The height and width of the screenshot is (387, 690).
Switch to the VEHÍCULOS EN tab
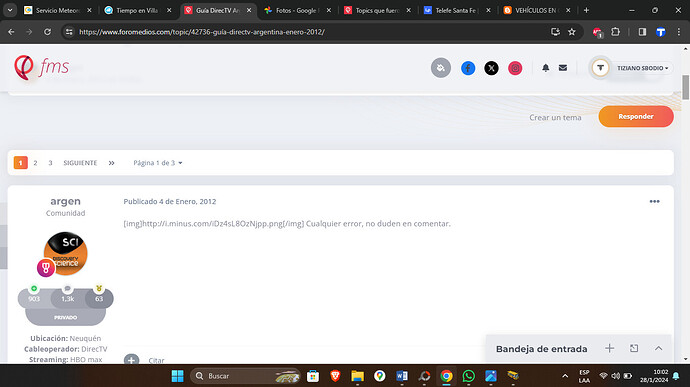pos(537,10)
